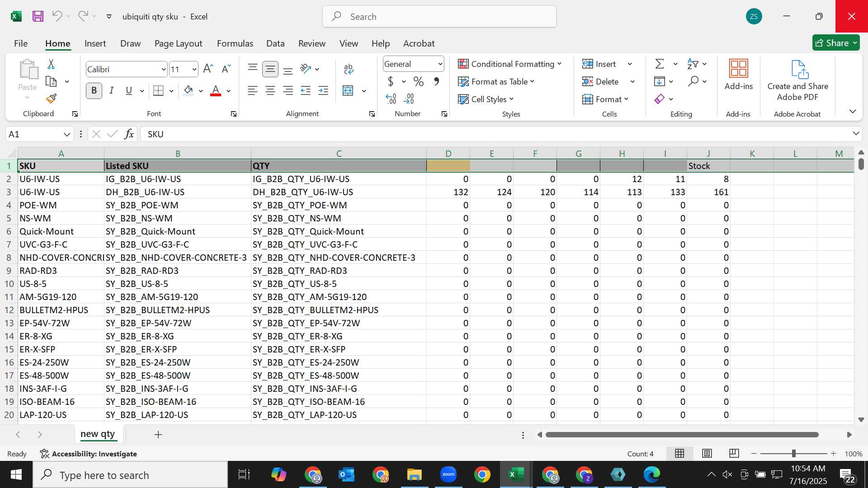Adjust the zoom slider handle

click(x=793, y=454)
